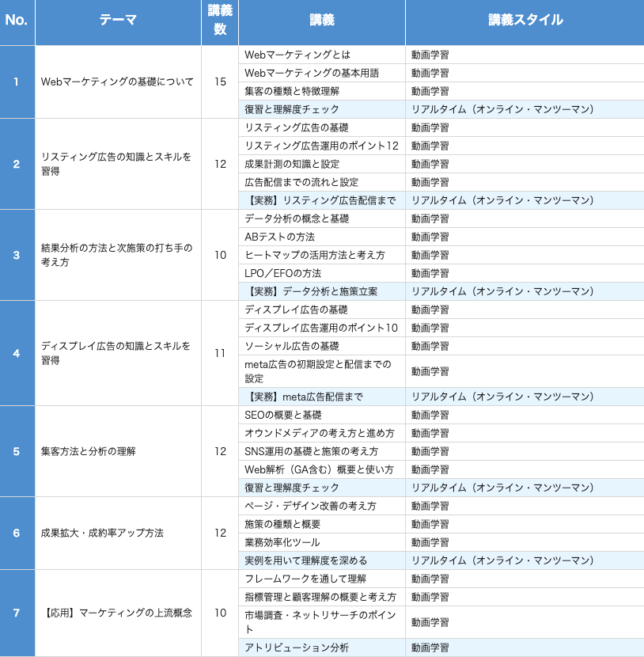Click ヒートマップの活用方法と考え方 cell

coord(321,255)
